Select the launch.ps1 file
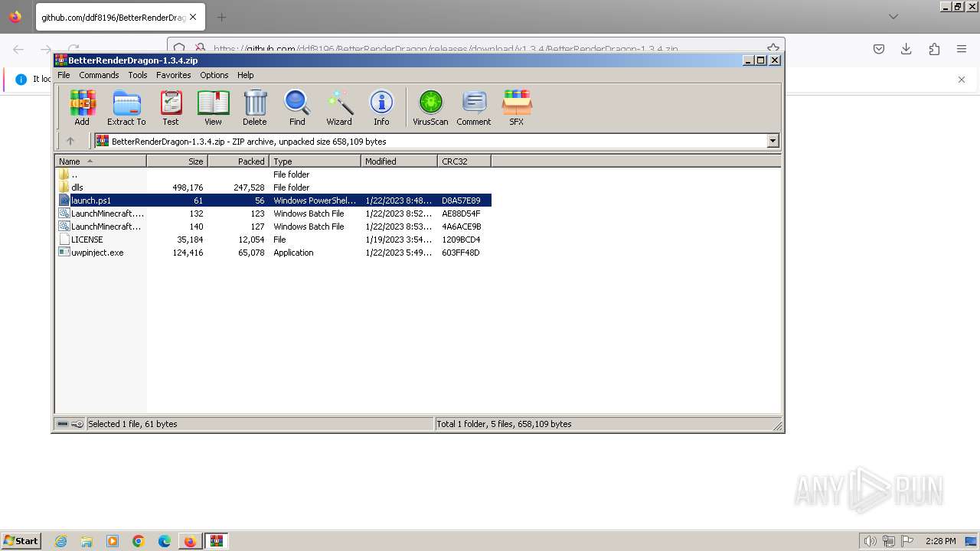Screen dimensions: 980x551 click(273, 201)
